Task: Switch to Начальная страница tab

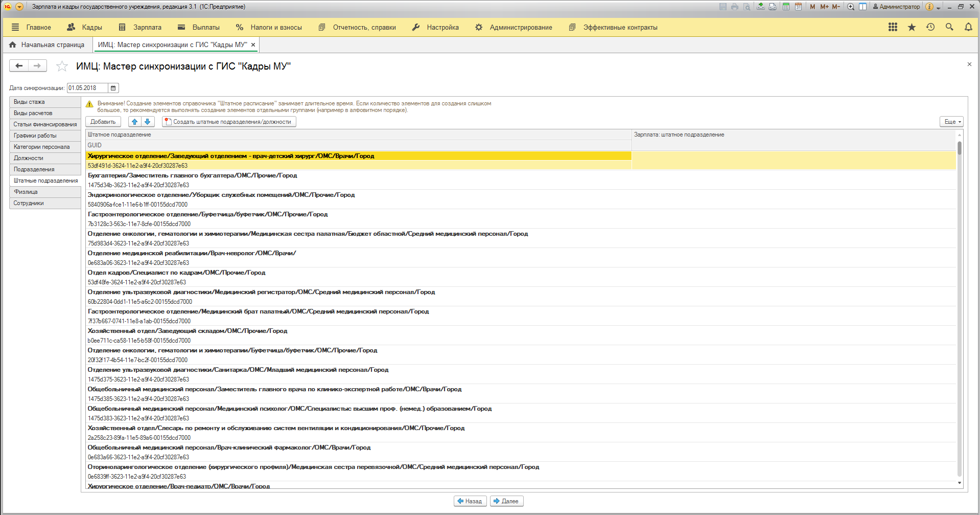Action: tap(47, 45)
